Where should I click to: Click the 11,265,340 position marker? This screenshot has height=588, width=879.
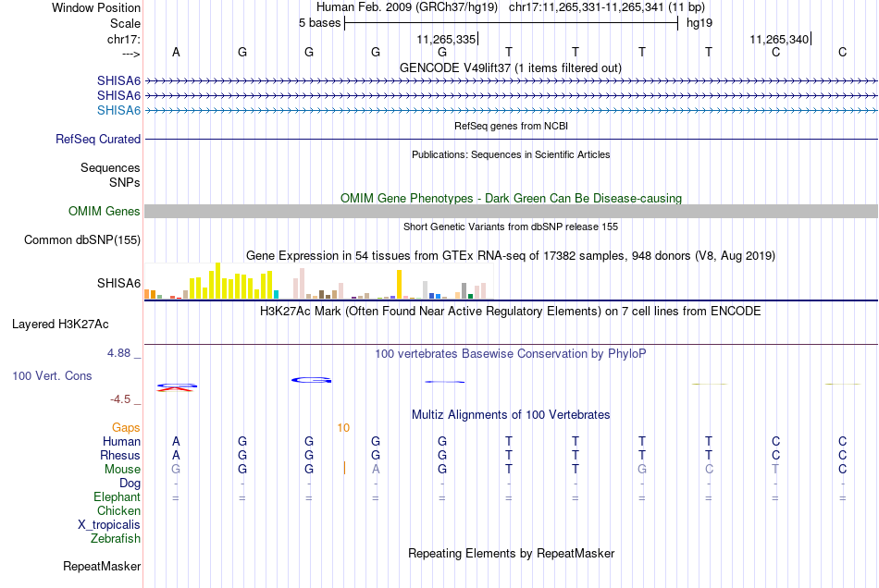point(779,39)
